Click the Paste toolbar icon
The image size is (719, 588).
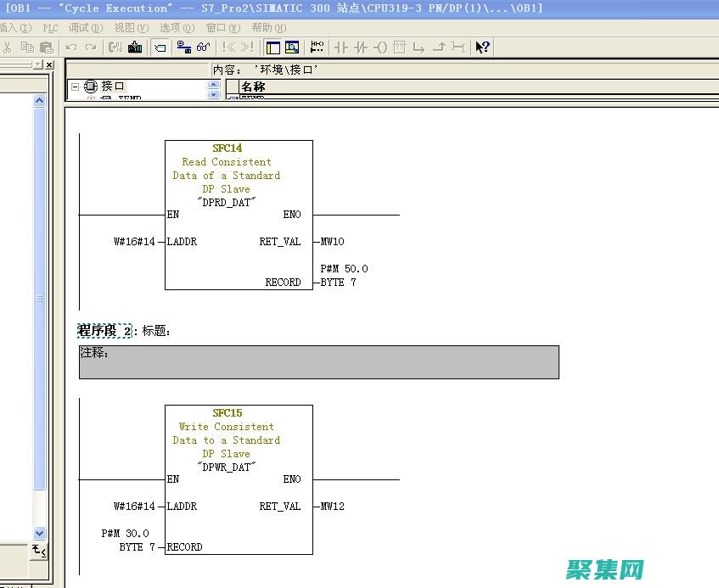[47, 48]
